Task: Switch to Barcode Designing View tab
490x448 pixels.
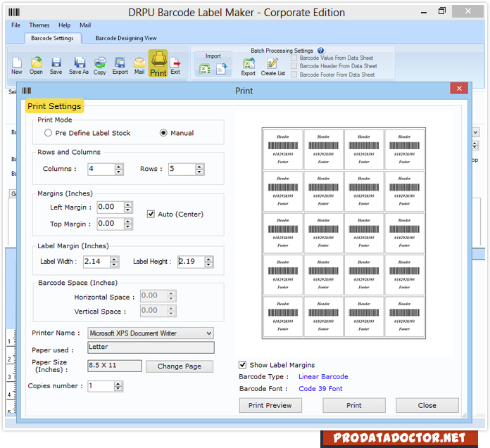Action: point(126,39)
